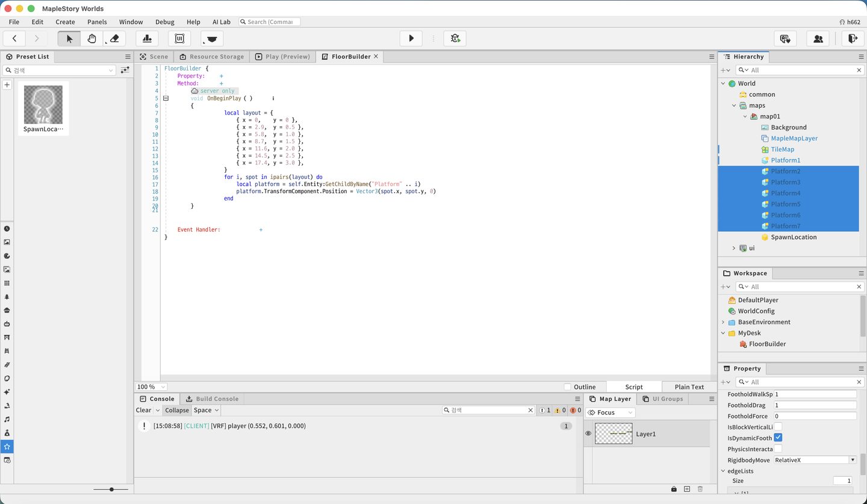This screenshot has height=504, width=867.
Task: Click the lock icon in Map Layer panel
Action: click(674, 489)
